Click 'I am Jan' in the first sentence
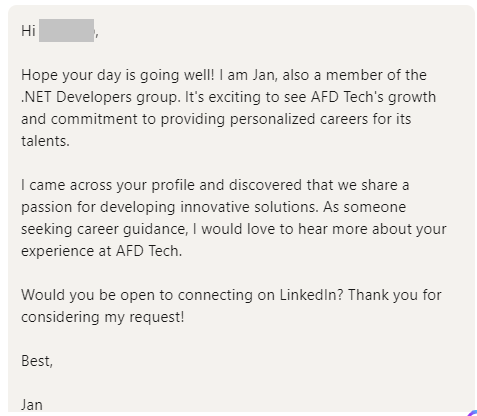This screenshot has width=477, height=416. (248, 75)
